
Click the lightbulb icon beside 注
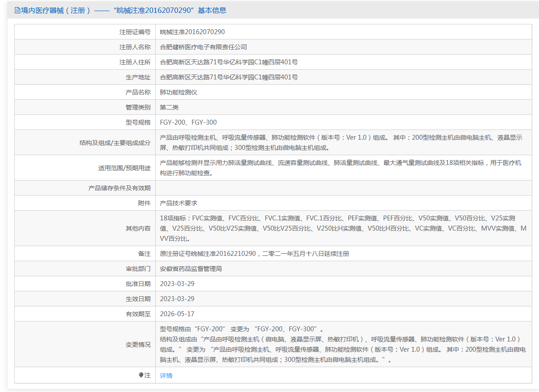tap(141, 375)
